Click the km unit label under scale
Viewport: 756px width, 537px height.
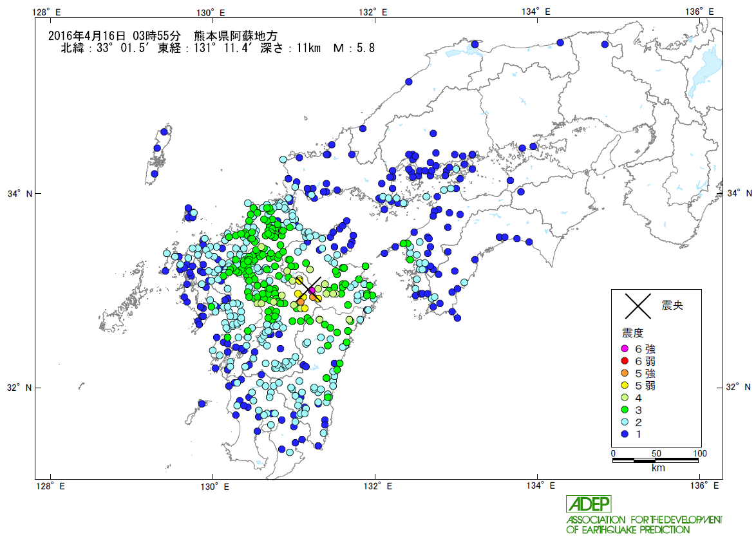[x=658, y=467]
